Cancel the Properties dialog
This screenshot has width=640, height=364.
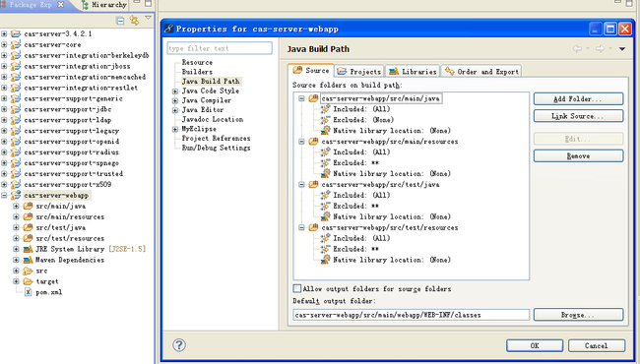coord(597,345)
